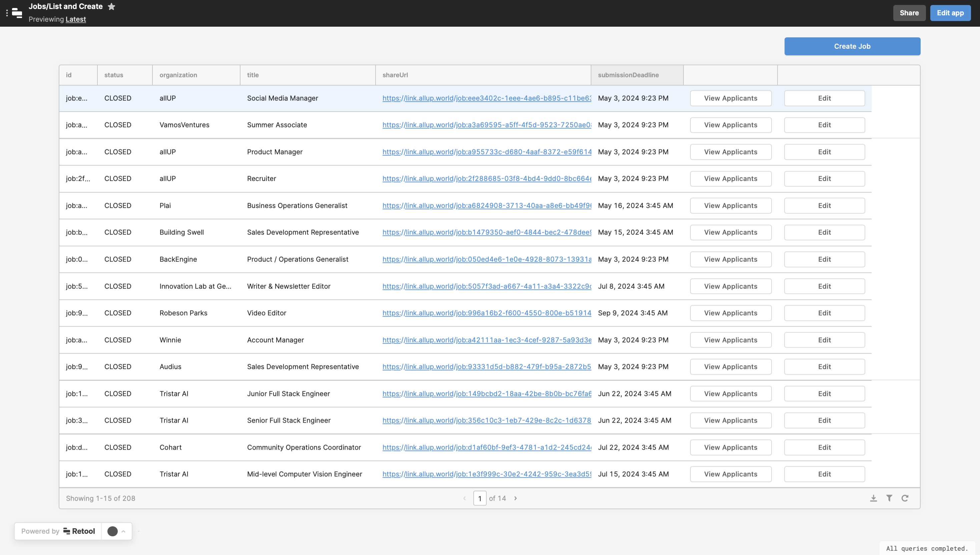The height and width of the screenshot is (555, 980).
Task: Expand the chevron next to Retool badge
Action: coord(123,531)
